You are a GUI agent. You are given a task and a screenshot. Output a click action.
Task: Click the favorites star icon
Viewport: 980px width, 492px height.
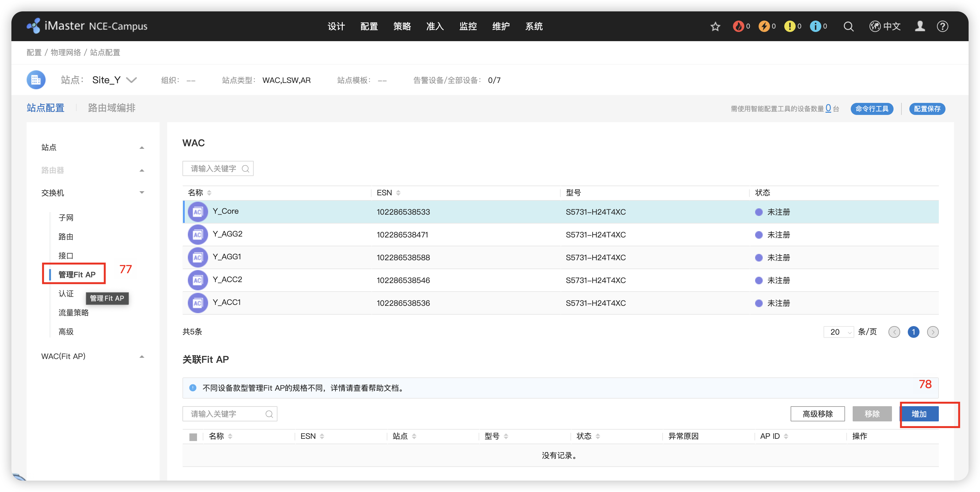click(715, 26)
